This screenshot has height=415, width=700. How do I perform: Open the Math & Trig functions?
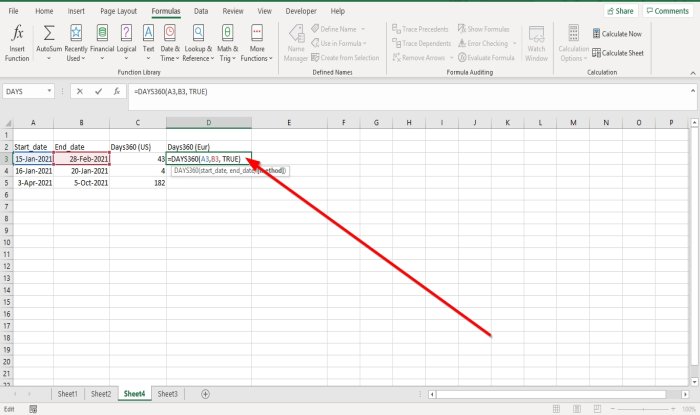click(228, 43)
